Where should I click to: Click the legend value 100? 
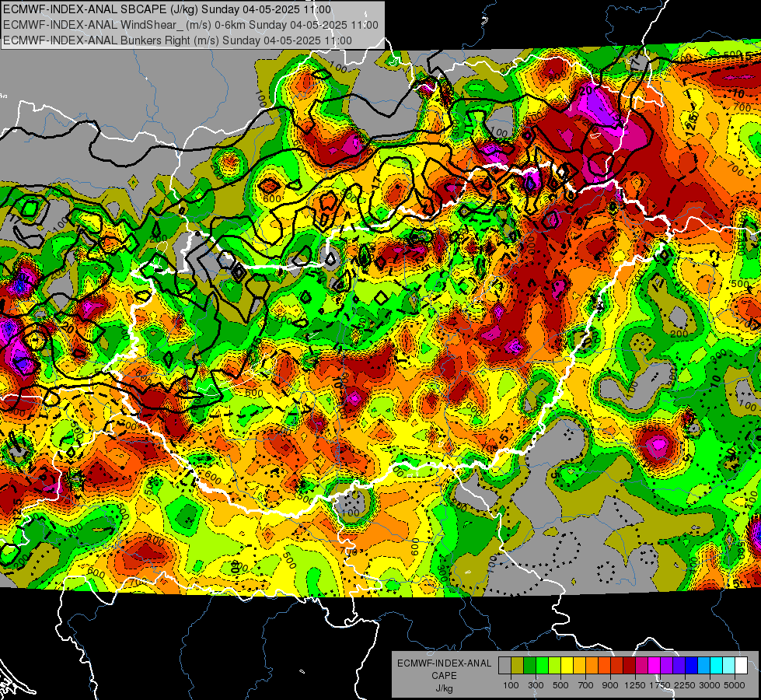coord(511,685)
